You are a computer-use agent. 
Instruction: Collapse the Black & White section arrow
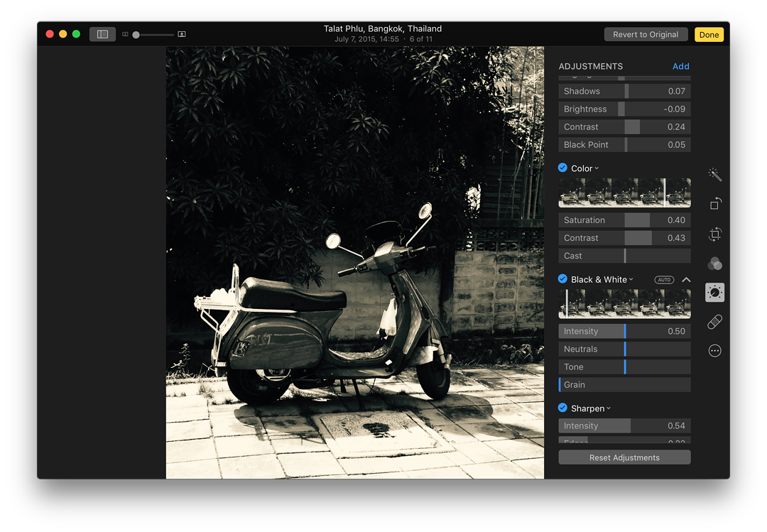pos(686,279)
